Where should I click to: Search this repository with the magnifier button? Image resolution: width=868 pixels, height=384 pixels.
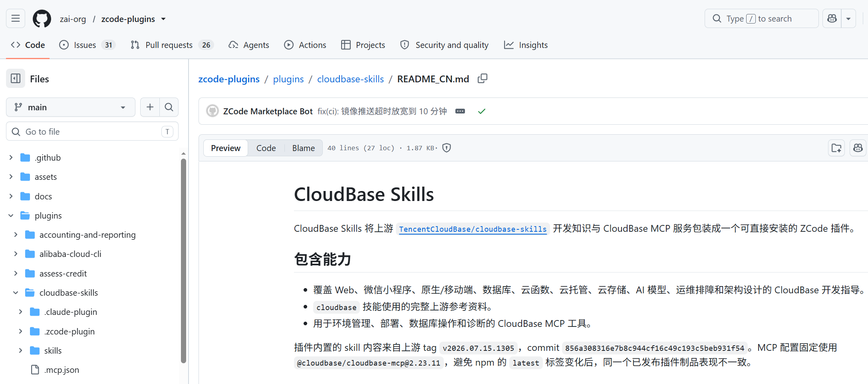[169, 107]
